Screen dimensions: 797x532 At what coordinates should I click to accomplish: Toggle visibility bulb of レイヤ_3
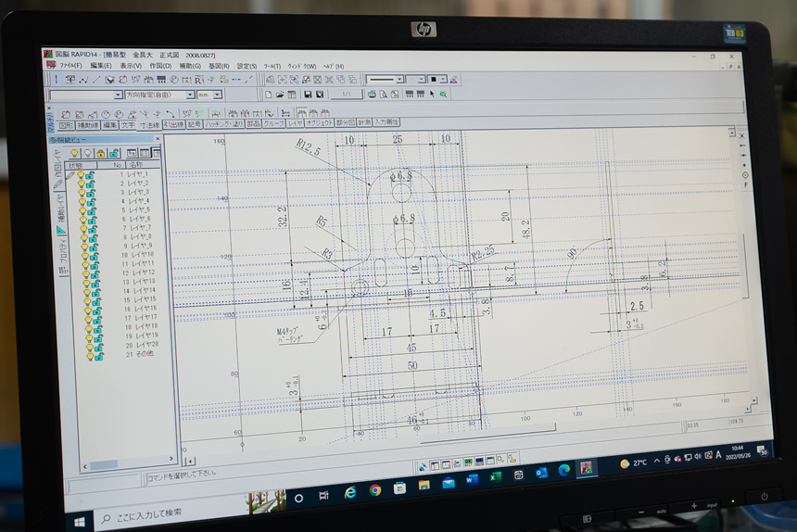[82, 193]
